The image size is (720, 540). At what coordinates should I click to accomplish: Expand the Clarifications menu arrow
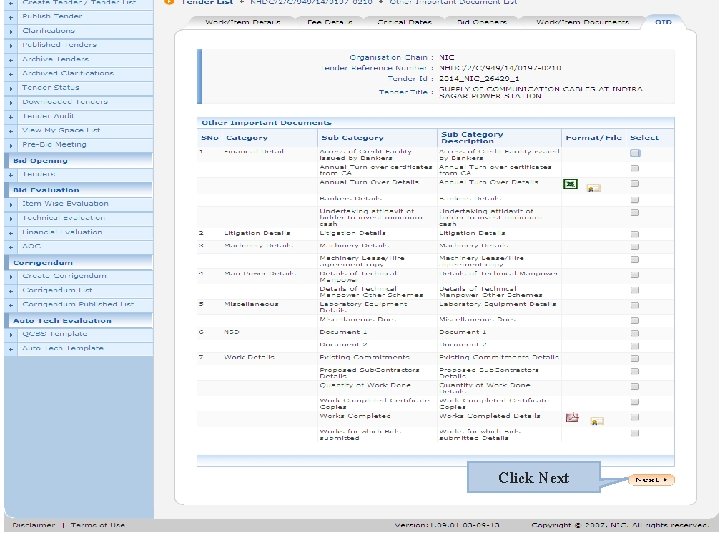[11, 32]
